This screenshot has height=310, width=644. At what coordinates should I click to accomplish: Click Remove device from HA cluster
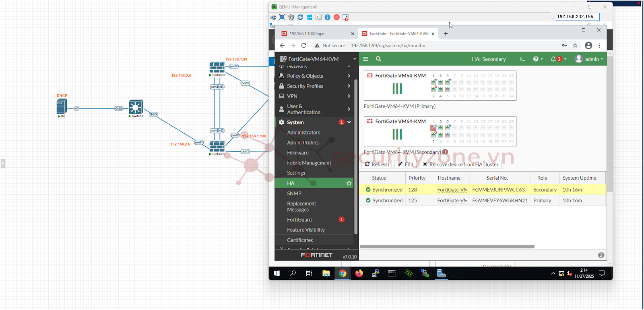(x=460, y=164)
